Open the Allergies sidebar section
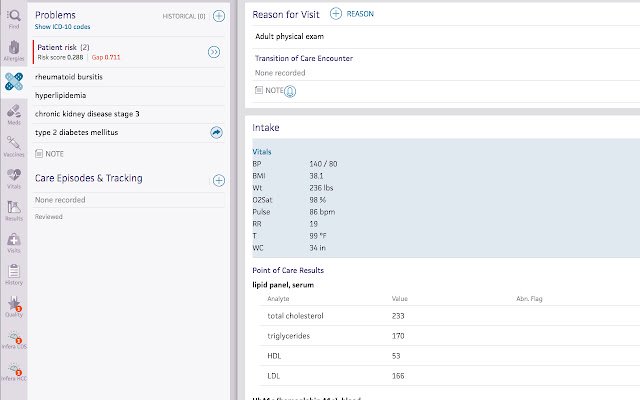The height and width of the screenshot is (400, 640). coord(14,51)
